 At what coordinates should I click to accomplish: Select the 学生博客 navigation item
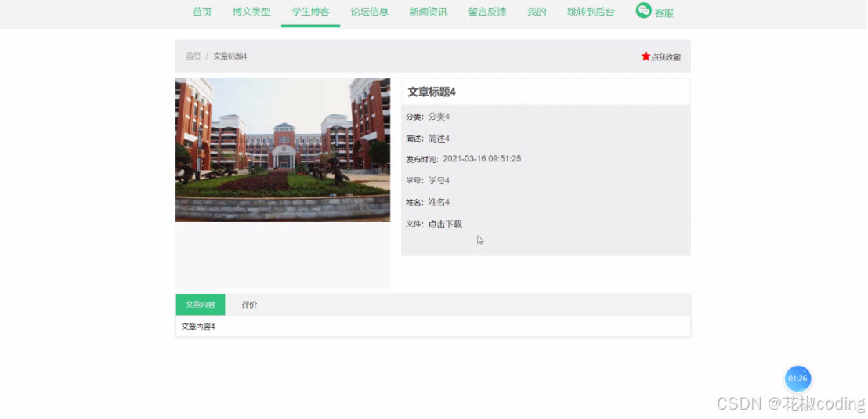point(310,13)
